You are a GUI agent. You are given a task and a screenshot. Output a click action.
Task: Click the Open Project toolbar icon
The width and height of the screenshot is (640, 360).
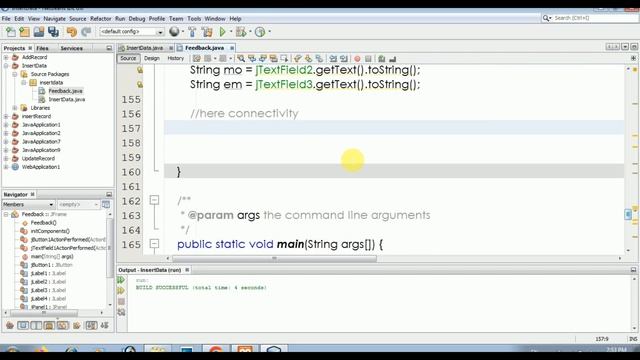click(x=39, y=32)
